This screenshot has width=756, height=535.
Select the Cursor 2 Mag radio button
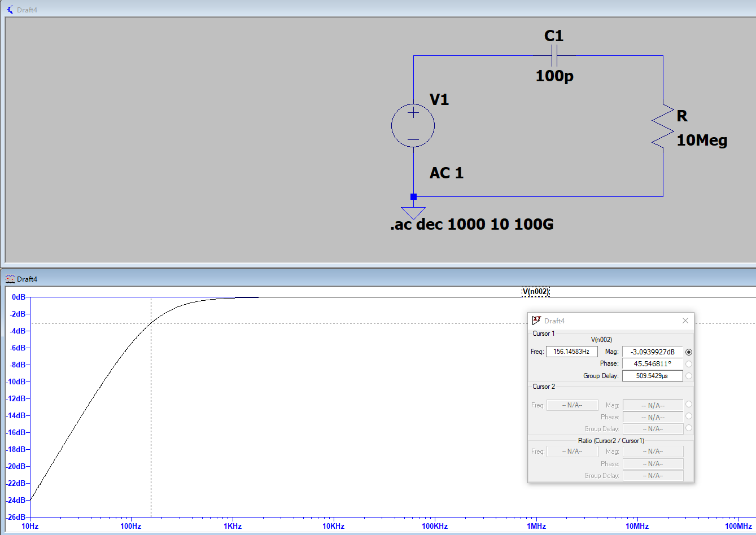(689, 405)
